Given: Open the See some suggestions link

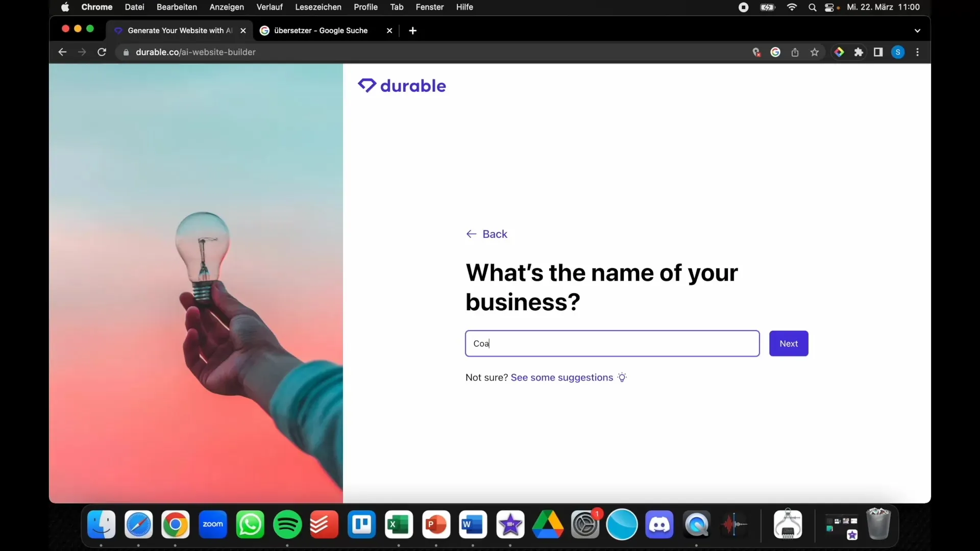Looking at the screenshot, I should 561,378.
